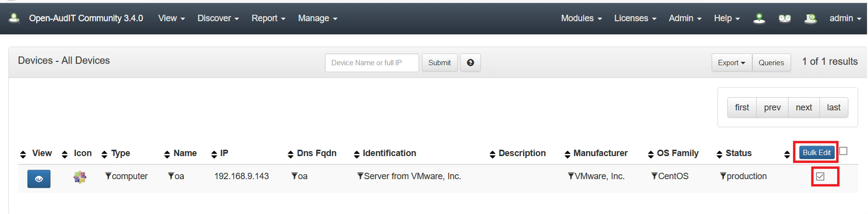The width and height of the screenshot is (868, 214).
Task: Filter by production status funnel icon
Action: coord(723,176)
